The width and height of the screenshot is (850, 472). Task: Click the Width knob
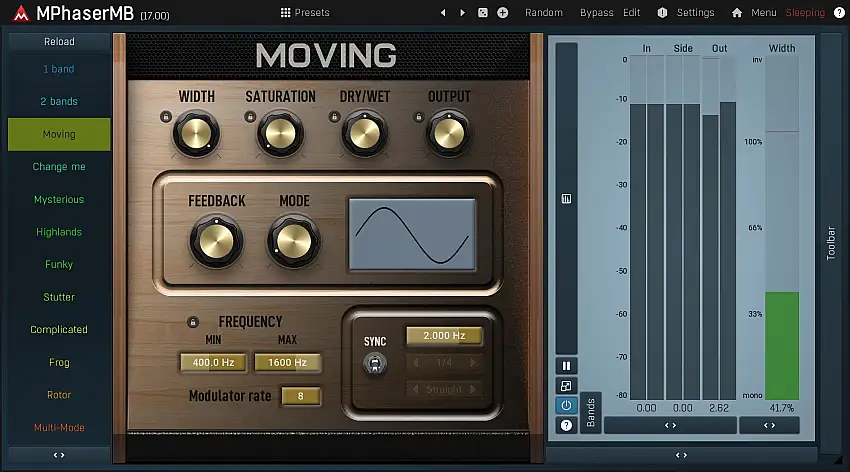pyautogui.click(x=196, y=134)
